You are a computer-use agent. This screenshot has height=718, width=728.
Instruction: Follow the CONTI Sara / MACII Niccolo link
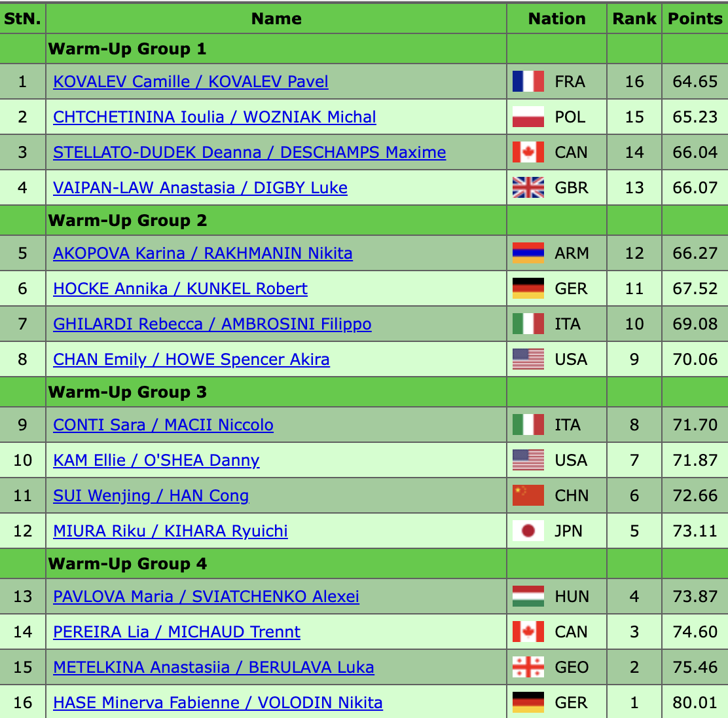coord(163,425)
